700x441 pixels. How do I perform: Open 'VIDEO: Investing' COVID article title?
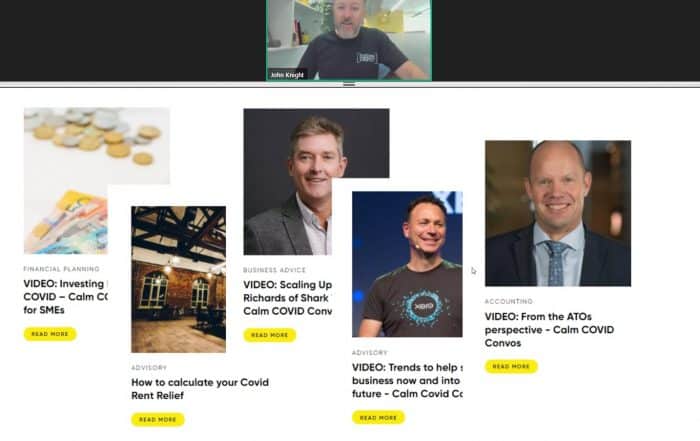[x=66, y=297]
